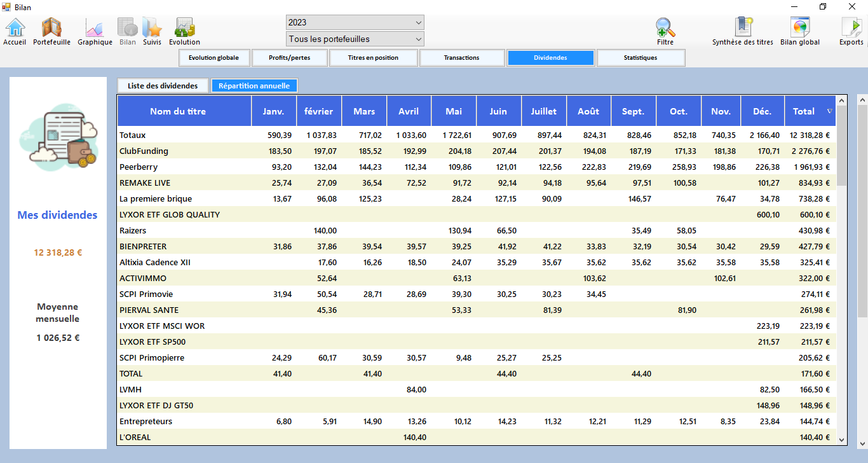Click the Bilan toolbar icon

coord(128,31)
